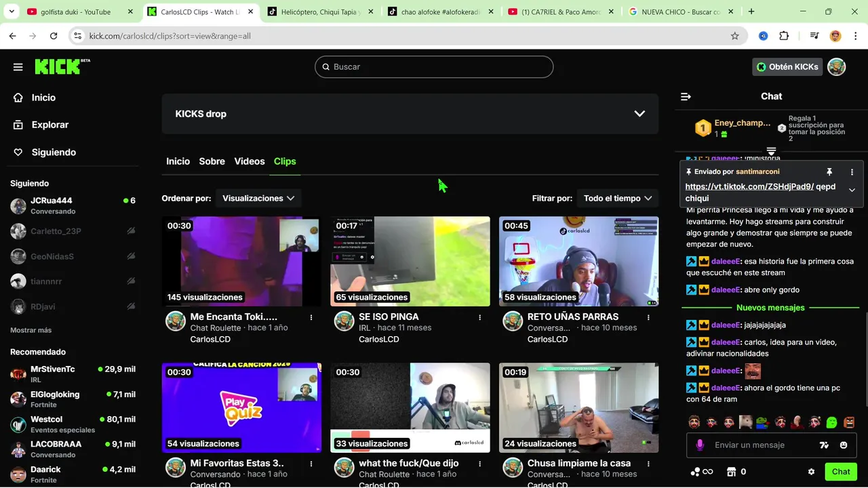Click the Obtén KICKs button
868x488 pixels.
click(787, 66)
